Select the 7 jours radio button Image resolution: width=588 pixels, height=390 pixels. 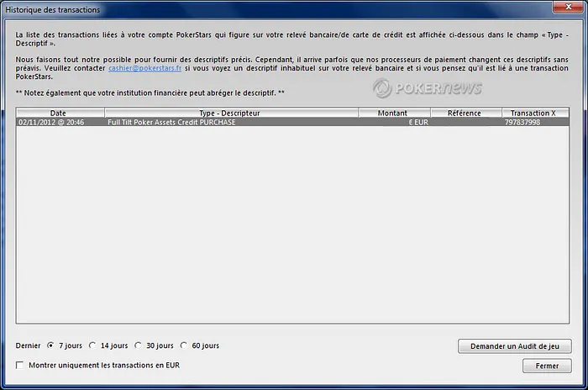coord(50,345)
